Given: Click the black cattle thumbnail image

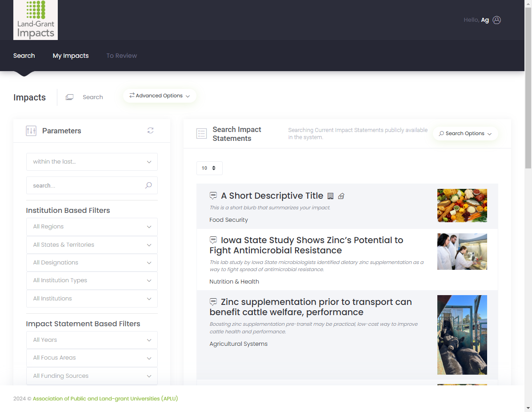Looking at the screenshot, I should 462,335.
